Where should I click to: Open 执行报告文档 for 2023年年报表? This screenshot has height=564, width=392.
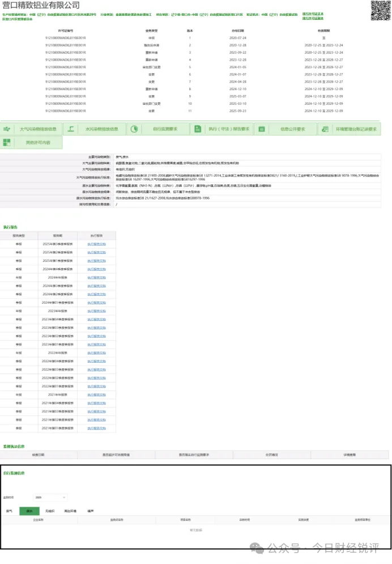[x=97, y=311]
